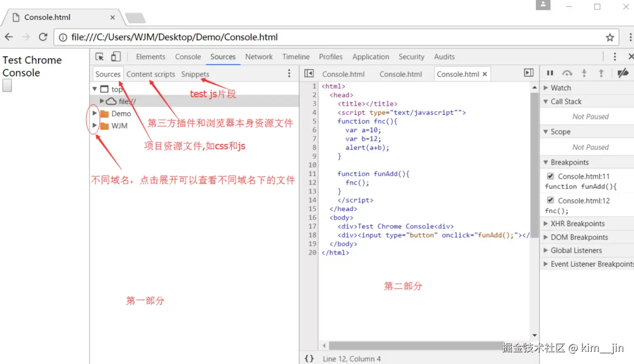Switch to the Elements panel

pyautogui.click(x=150, y=57)
